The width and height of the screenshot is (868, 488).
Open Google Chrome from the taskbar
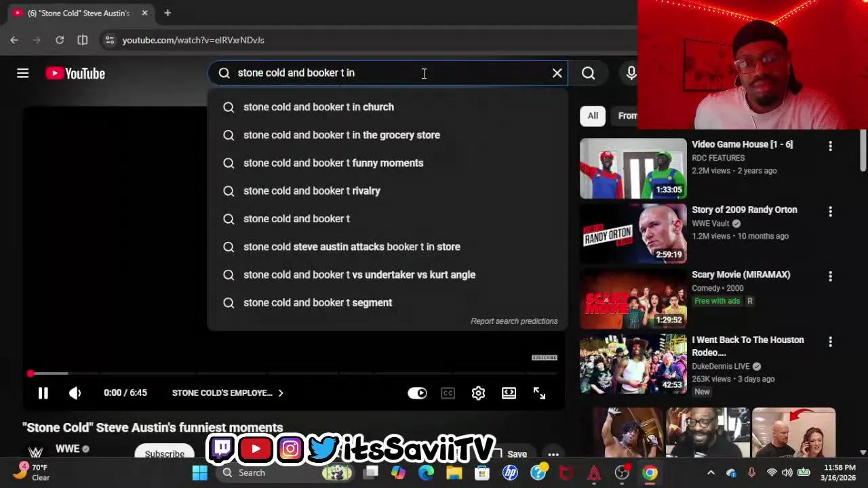tap(650, 472)
